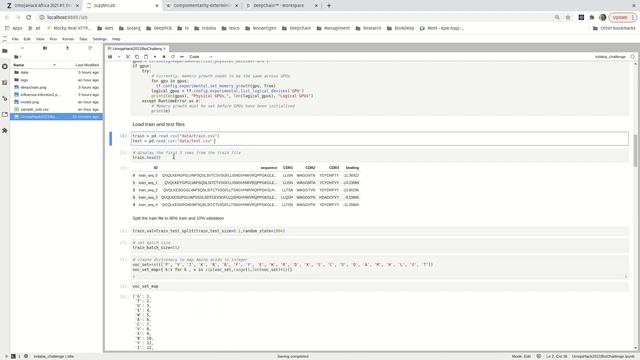
Task: Click the Mode: Edit status text
Action: (522, 356)
